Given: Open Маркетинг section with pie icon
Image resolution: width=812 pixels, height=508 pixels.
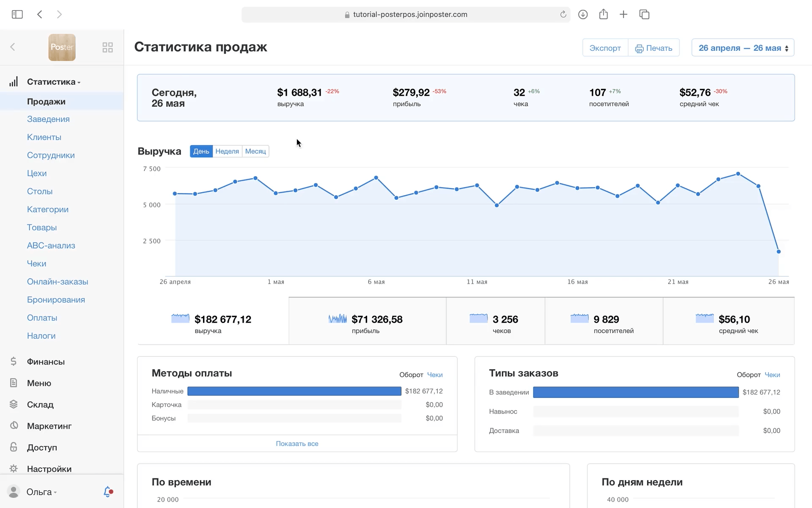Looking at the screenshot, I should coord(49,426).
